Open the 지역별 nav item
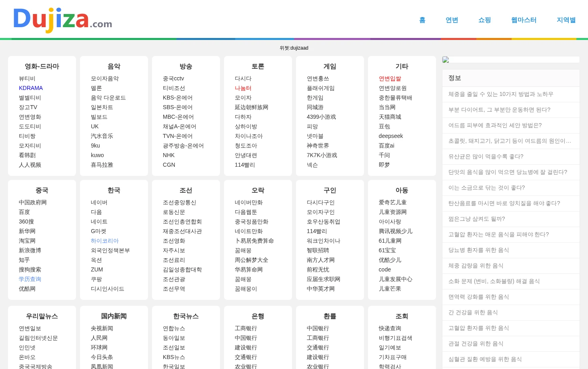The width and height of the screenshot is (588, 369). [566, 20]
